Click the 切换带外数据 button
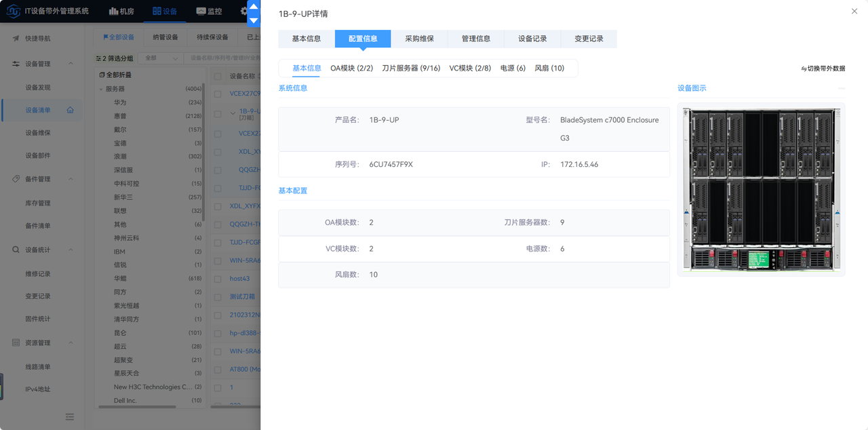Image resolution: width=868 pixels, height=430 pixels. 823,69
